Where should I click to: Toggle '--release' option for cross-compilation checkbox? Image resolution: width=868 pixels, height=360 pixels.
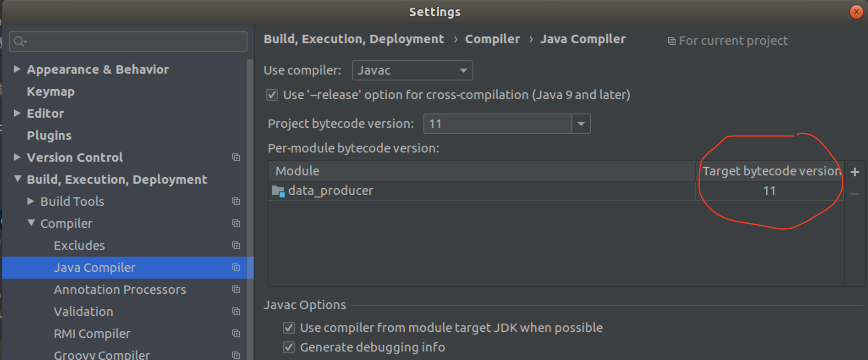coord(272,95)
